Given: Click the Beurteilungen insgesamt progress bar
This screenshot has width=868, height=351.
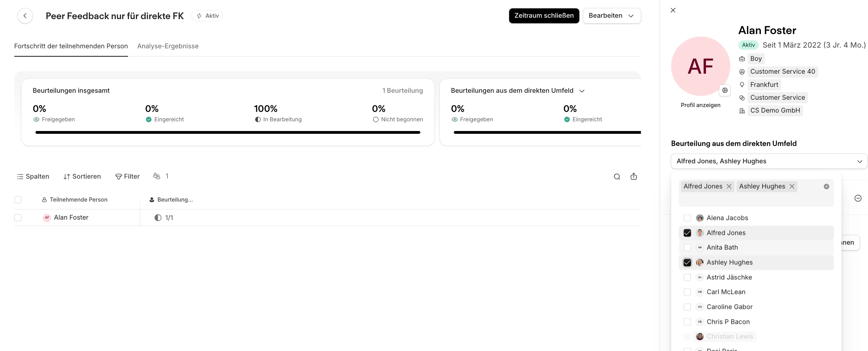Looking at the screenshot, I should pos(228,132).
